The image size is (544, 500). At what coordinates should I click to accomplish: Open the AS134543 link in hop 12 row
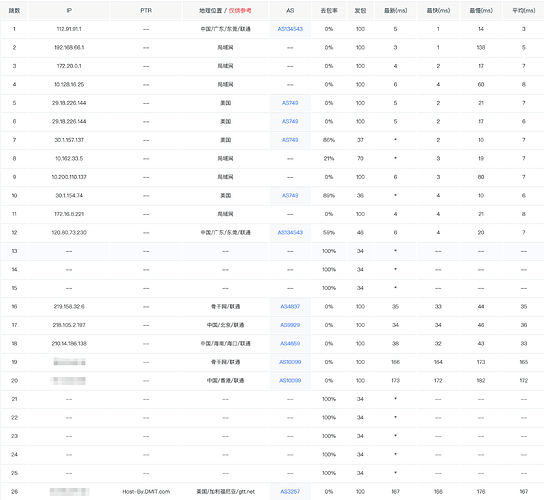(290, 232)
